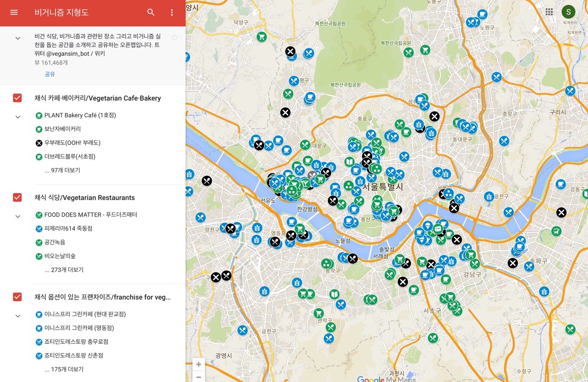Collapse the Cafe·Bakery layer list chevron
Screen dimensions: 588x382
pos(18,117)
